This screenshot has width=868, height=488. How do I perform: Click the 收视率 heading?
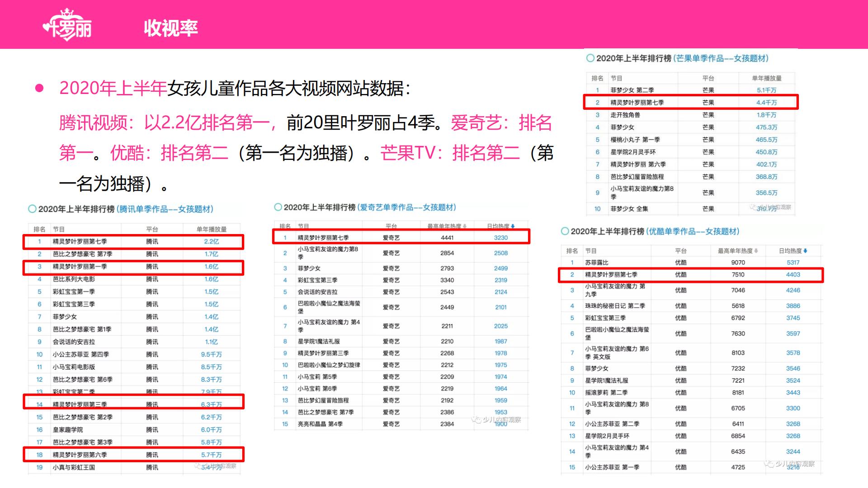point(172,28)
